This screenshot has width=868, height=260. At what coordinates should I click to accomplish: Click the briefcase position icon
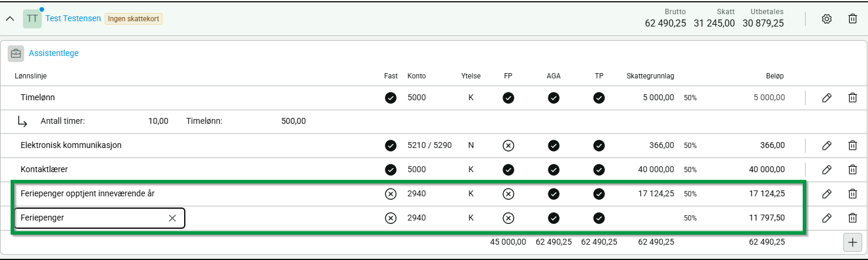16,54
